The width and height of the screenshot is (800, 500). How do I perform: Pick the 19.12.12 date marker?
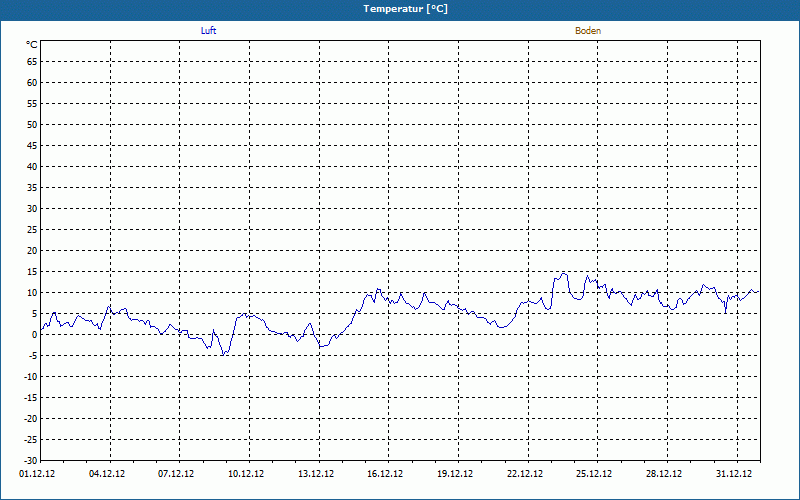click(x=455, y=474)
